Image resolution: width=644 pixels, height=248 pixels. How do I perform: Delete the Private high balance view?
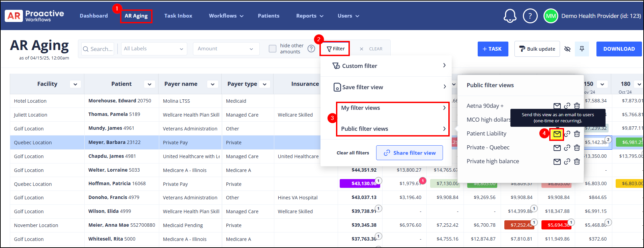click(x=577, y=162)
